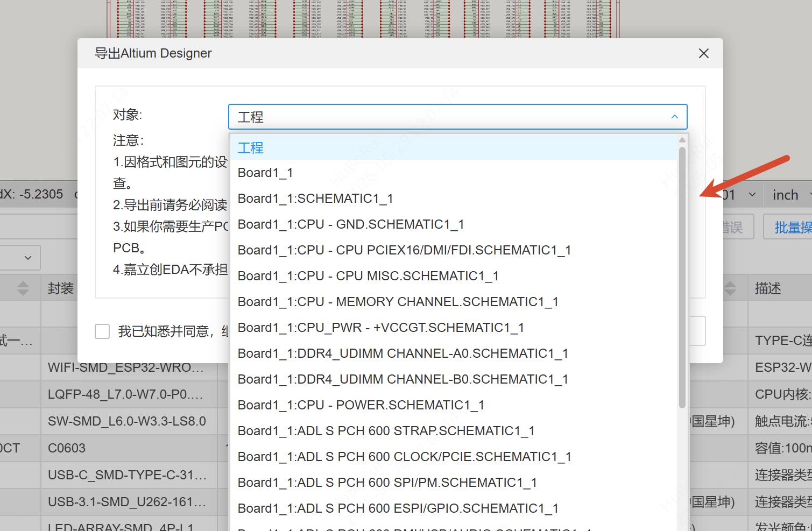The image size is (812, 531).
Task: Sort by 封装 column header
Action: coord(61,288)
